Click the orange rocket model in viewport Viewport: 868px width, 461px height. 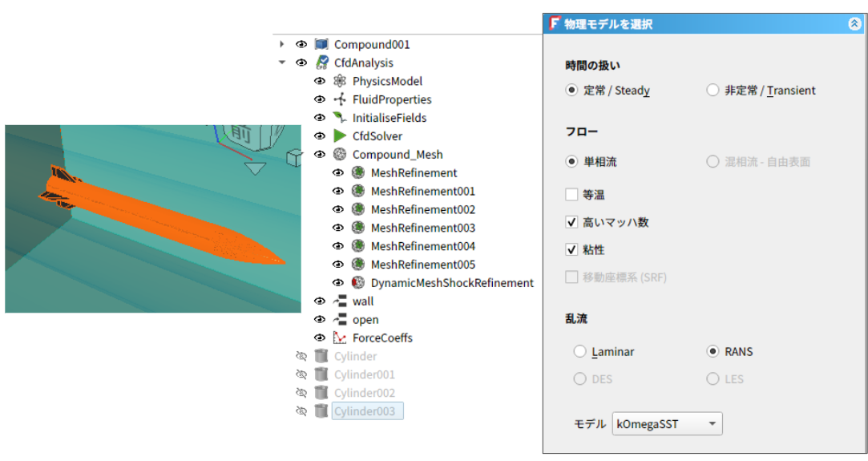coord(160,216)
